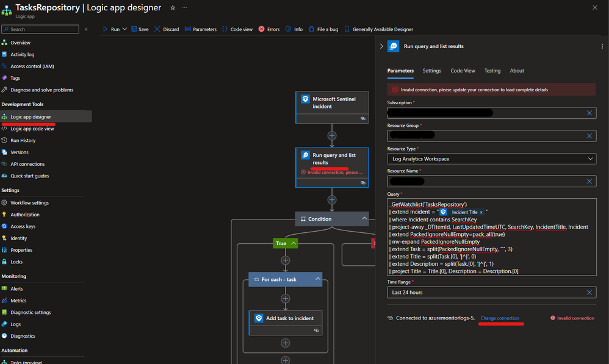Collapse the left sidebar navigation menu
609x364 pixels.
coord(86,29)
